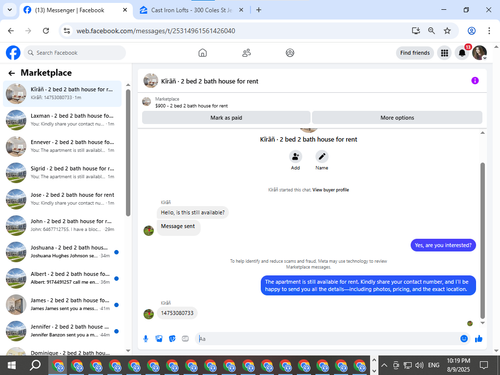The width and height of the screenshot is (500, 375).
Task: Click the chat messages scrollbar
Action: point(482,240)
